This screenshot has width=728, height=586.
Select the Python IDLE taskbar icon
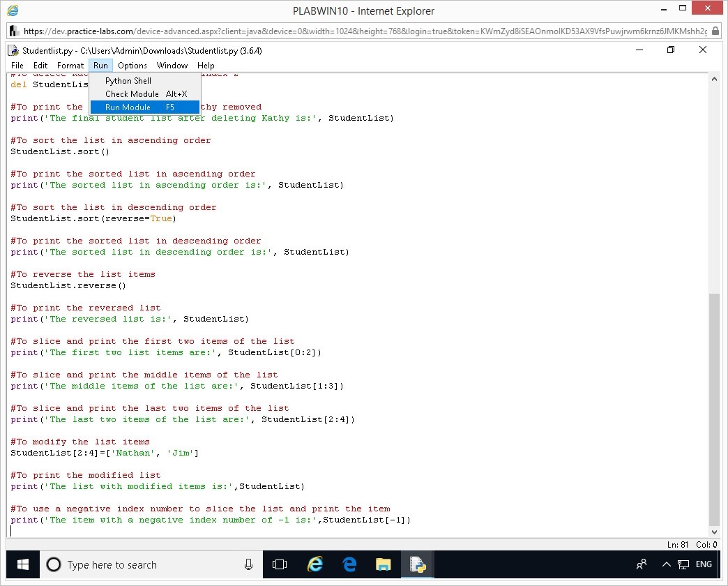pyautogui.click(x=418, y=564)
